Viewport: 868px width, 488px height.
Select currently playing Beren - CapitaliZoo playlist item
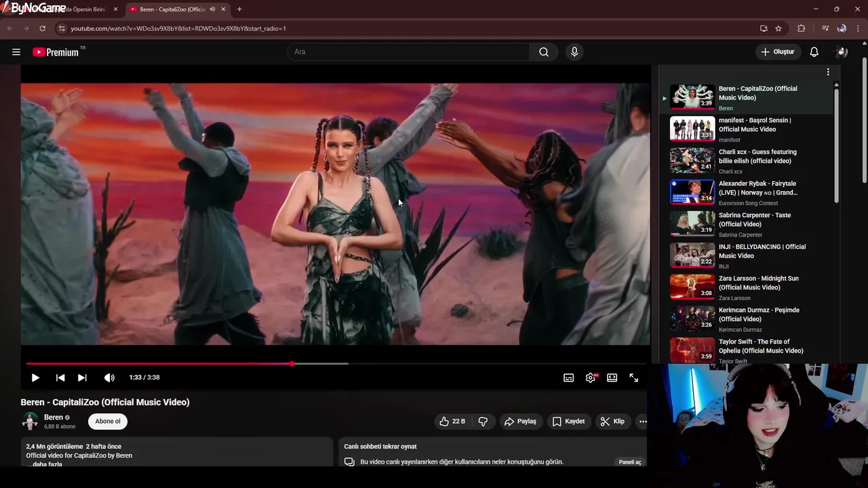[748, 98]
